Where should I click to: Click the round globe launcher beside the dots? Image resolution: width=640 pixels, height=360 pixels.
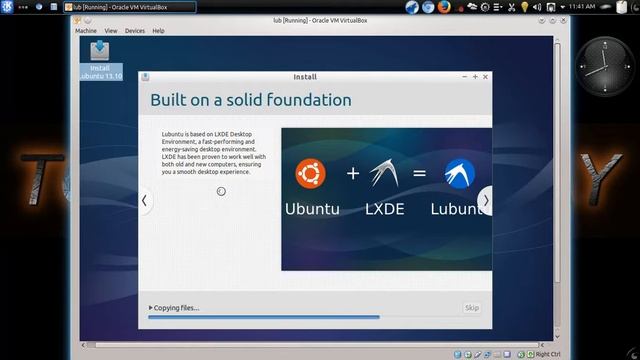click(x=39, y=7)
